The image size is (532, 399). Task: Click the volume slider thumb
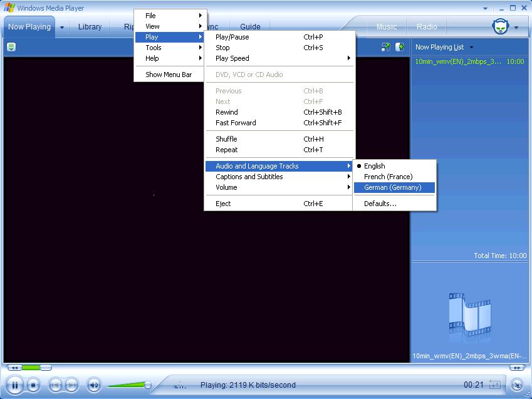[x=148, y=385]
